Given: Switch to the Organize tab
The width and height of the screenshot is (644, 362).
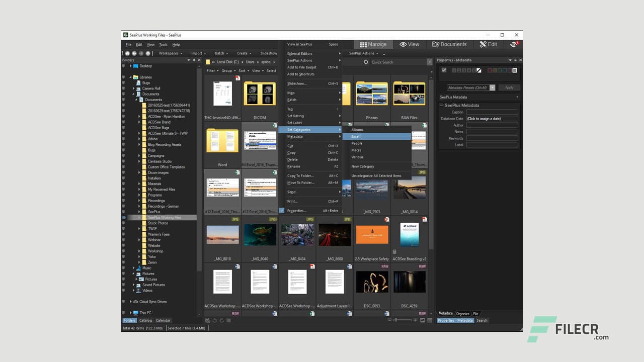Looking at the screenshot, I should [462, 314].
